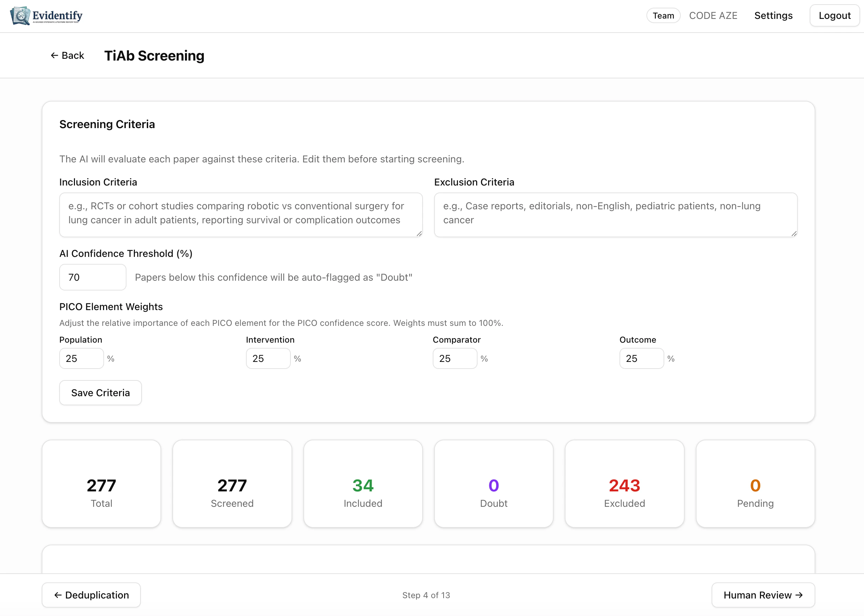Click the forward arrow in Human Review button
This screenshot has height=616, width=864.
[800, 595]
